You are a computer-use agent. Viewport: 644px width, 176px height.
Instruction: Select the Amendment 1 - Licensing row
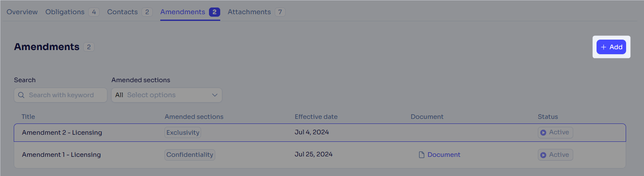(61, 155)
